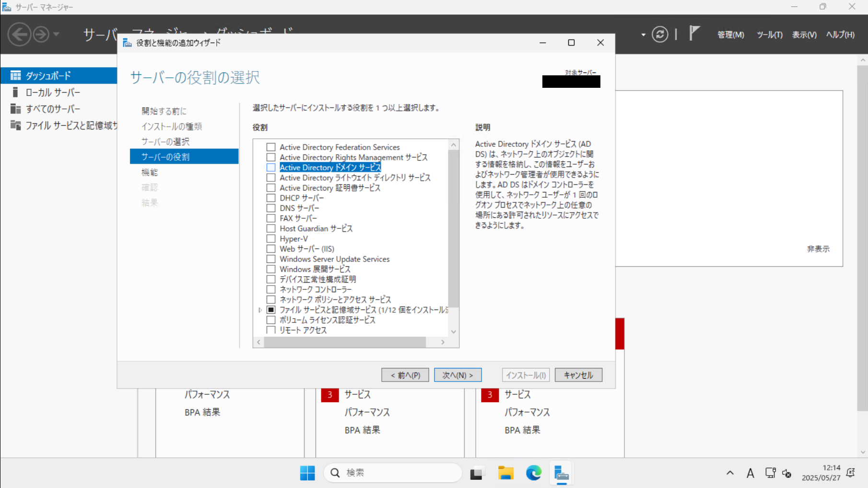This screenshot has width=868, height=488.
Task: Check the Web サーバー (IIS) checkbox
Action: tap(271, 249)
